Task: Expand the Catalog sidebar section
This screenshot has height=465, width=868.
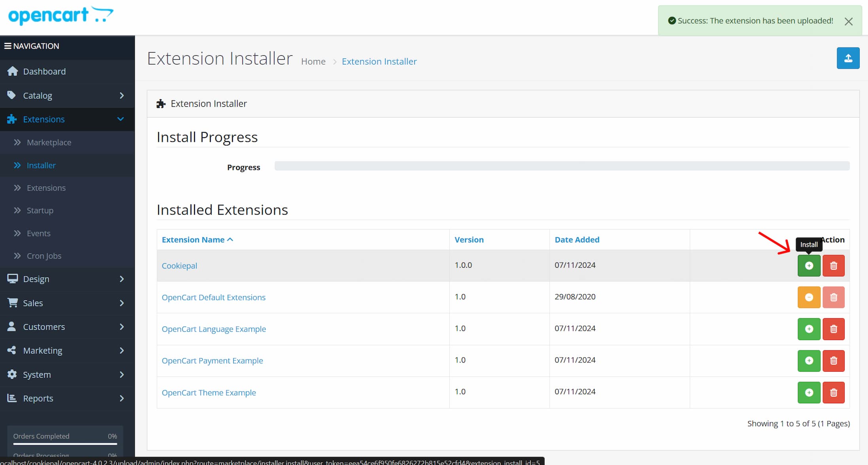Action: 37,95
